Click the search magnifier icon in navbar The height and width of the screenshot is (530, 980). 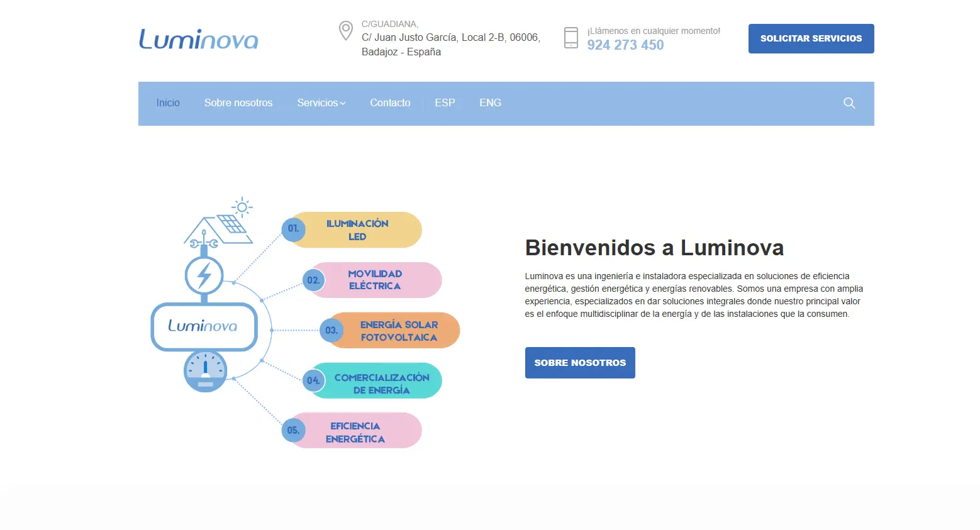point(849,103)
